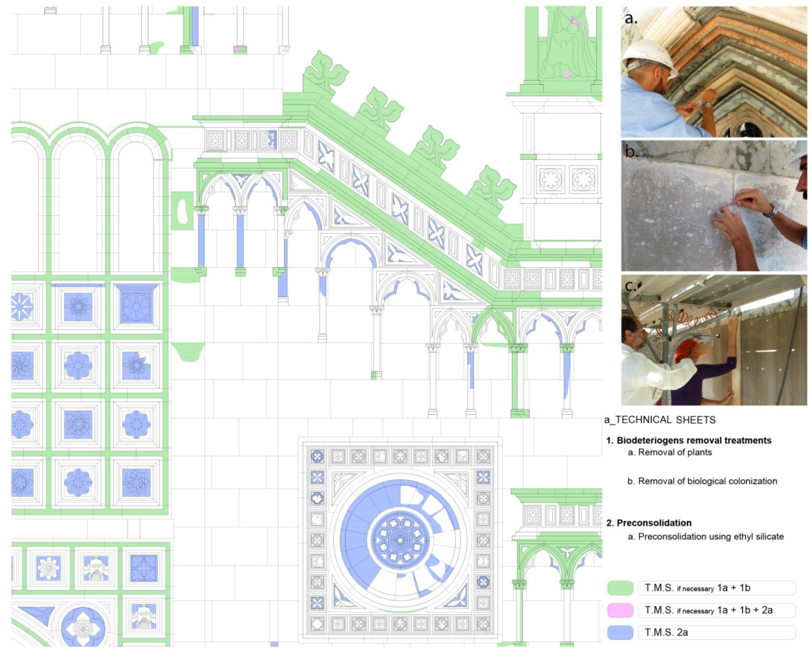812x655 pixels.
Task: Click the pink legend color swatch
Action: click(620, 610)
